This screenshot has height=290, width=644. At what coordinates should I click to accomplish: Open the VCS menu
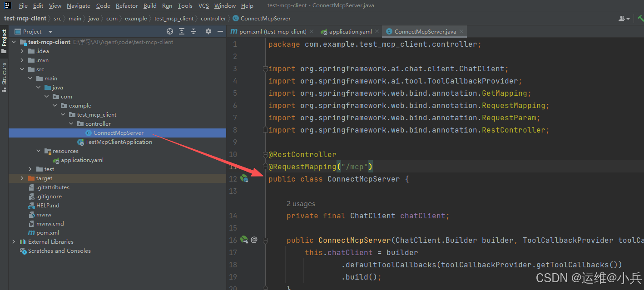point(203,6)
